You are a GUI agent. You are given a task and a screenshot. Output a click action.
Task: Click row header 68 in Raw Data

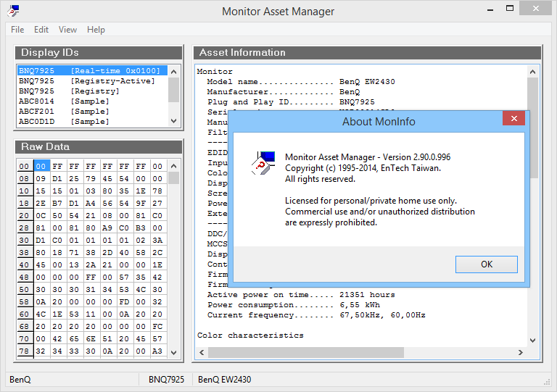(24, 326)
